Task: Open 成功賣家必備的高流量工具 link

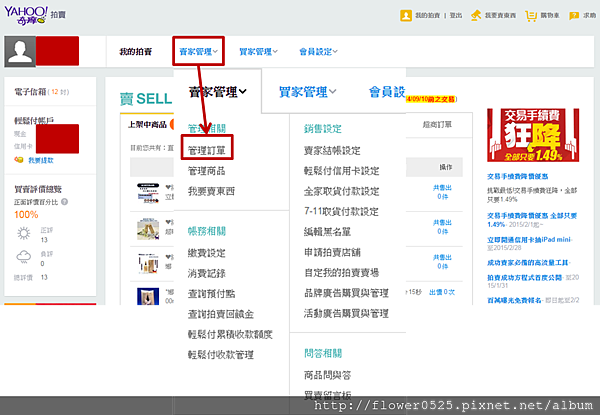Action: pos(528,263)
